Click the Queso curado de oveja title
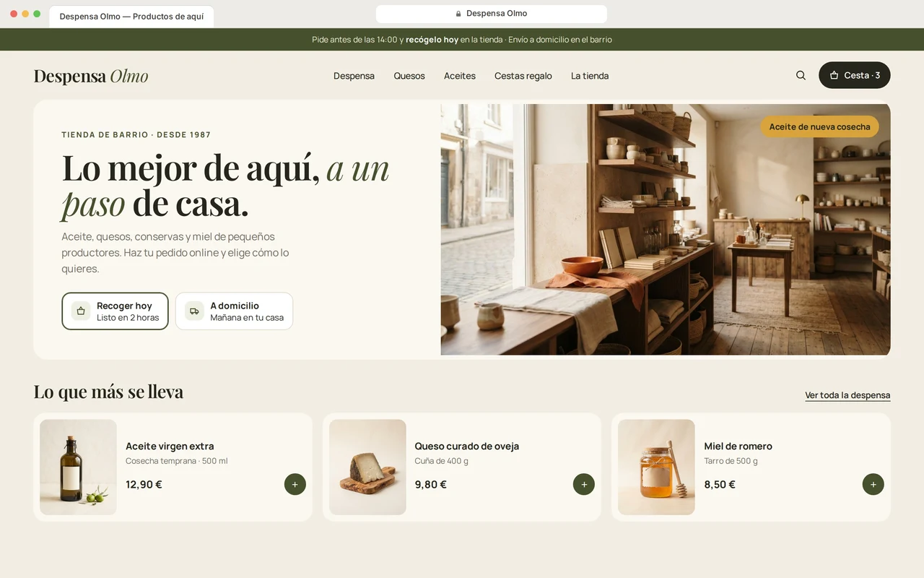Image resolution: width=924 pixels, height=578 pixels. point(467,447)
